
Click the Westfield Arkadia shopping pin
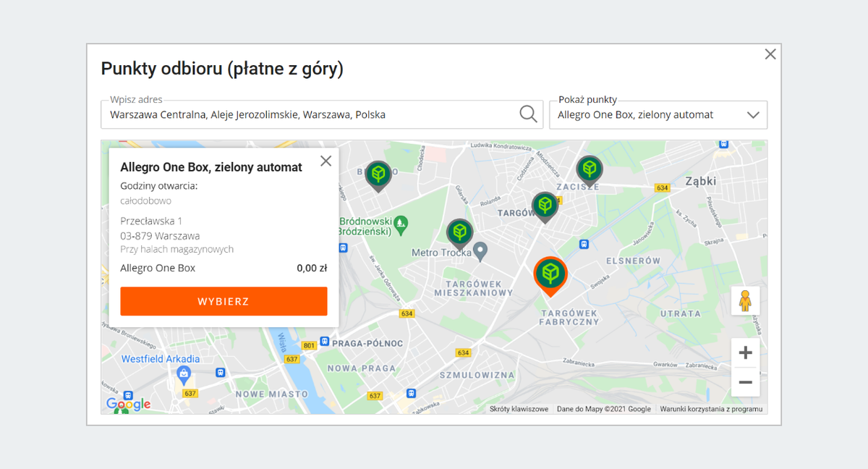click(184, 374)
